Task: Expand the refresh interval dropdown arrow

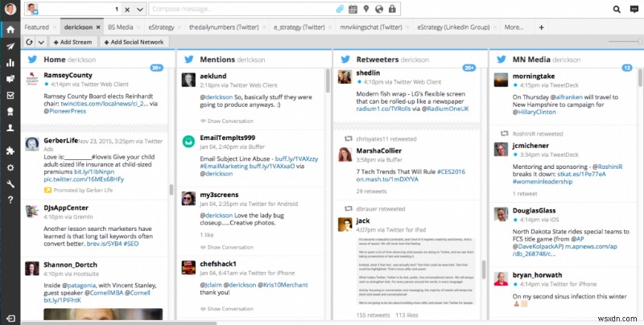Action: [41, 42]
